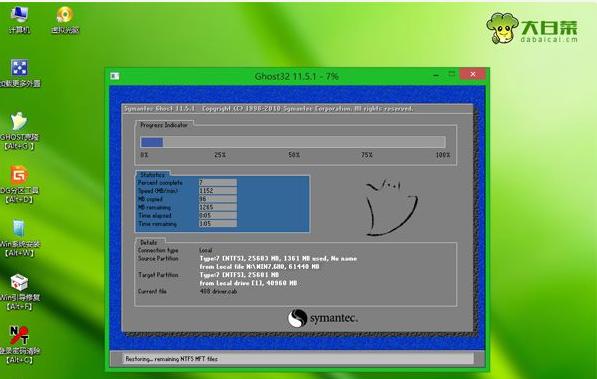The image size is (597, 379).
Task: Launch the DG partition tool Alt+D icon
Action: (19, 184)
